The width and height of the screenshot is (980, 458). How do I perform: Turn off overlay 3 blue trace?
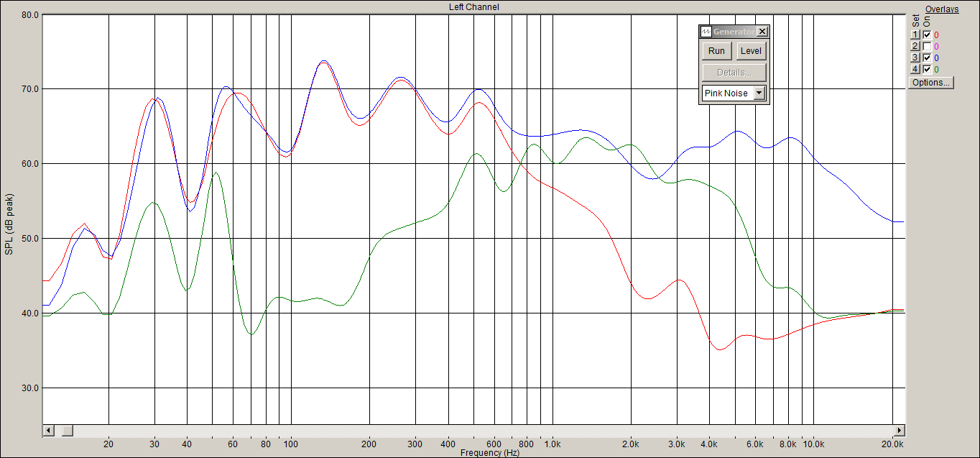point(927,58)
